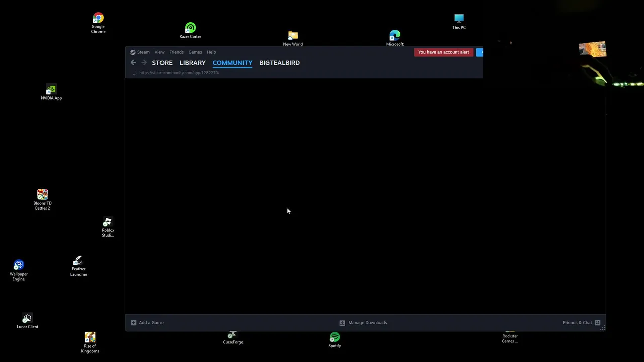The height and width of the screenshot is (362, 644).
Task: Go back with the back arrow
Action: (x=133, y=63)
